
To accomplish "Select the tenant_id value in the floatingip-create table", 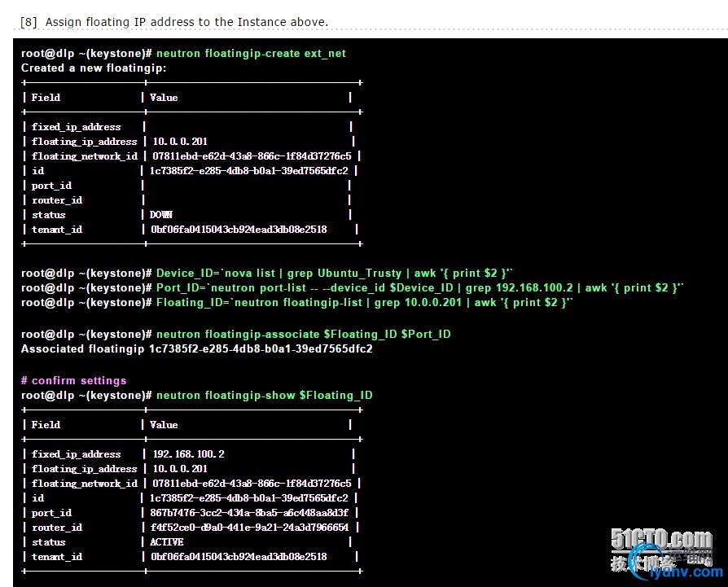I will 239,230.
